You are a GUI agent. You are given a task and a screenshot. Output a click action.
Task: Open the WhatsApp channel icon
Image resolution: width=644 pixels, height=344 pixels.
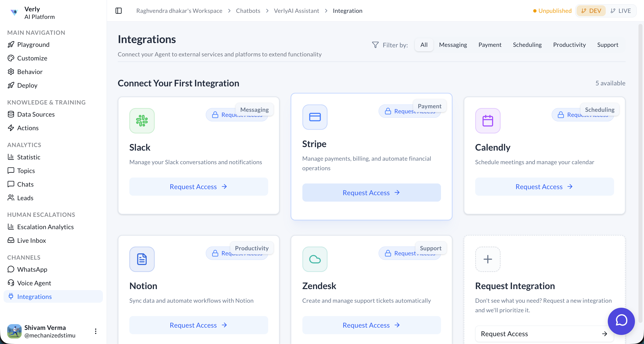coord(11,269)
